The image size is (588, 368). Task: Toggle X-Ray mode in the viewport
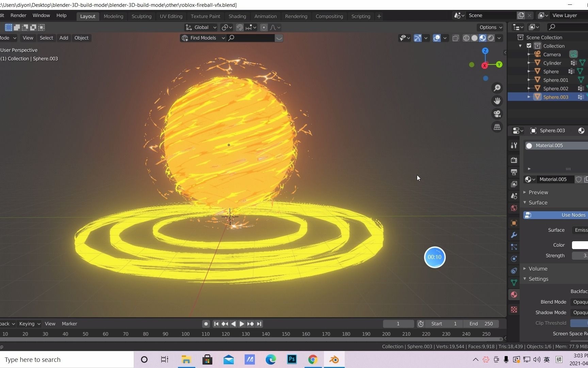(x=456, y=38)
